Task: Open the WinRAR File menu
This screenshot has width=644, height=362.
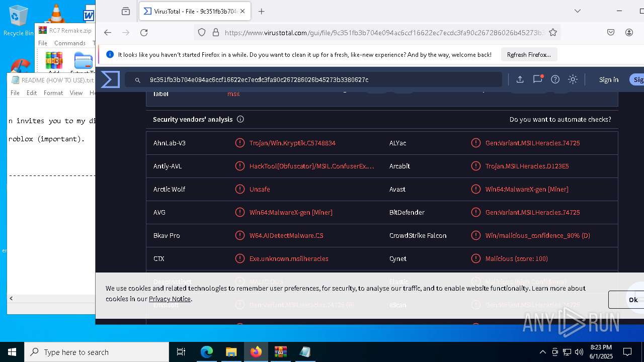Action: [43, 43]
